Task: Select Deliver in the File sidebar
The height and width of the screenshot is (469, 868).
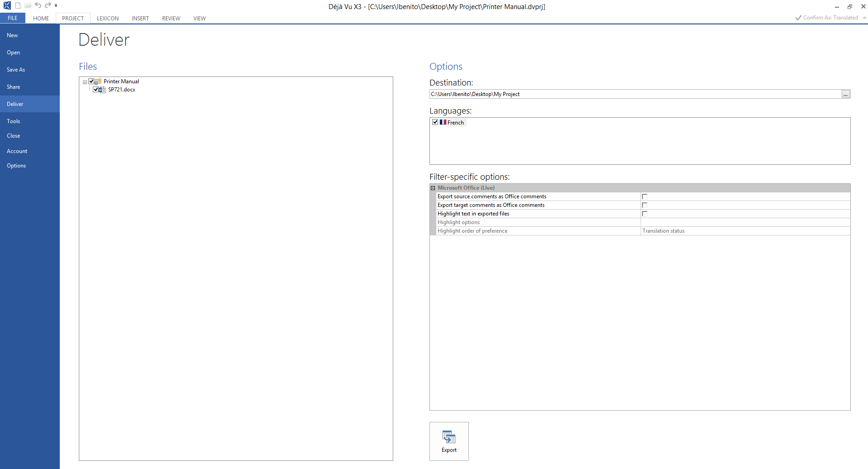Action: 30,104
